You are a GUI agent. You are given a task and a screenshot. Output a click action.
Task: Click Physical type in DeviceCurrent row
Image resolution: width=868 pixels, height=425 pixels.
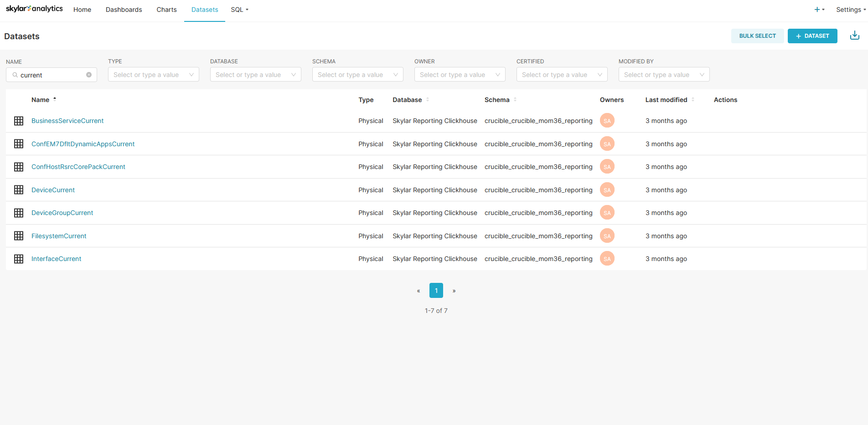pos(371,190)
